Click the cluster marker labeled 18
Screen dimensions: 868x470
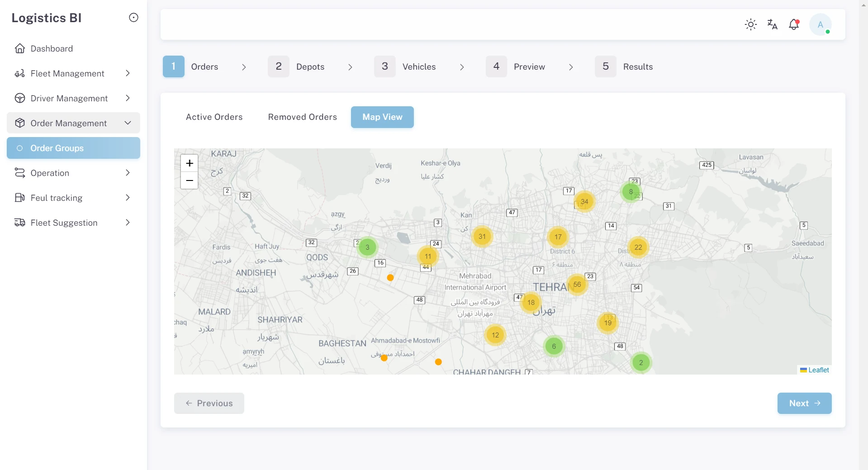(x=531, y=303)
